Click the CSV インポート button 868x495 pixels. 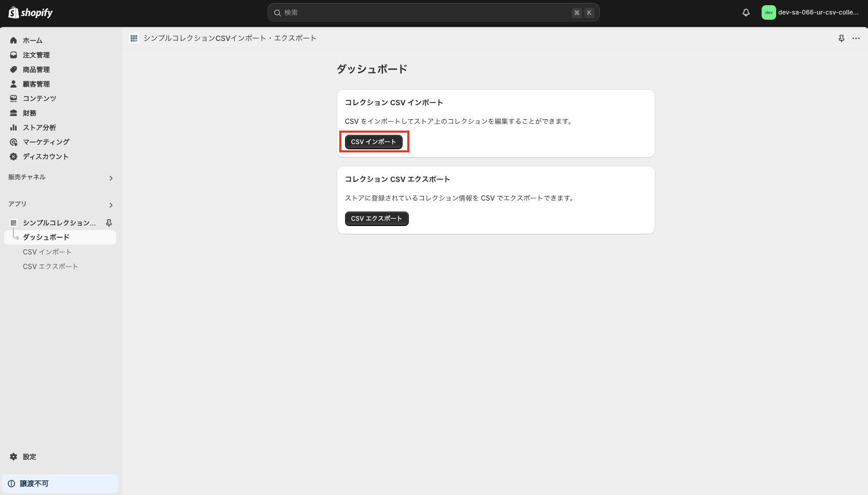tap(373, 142)
